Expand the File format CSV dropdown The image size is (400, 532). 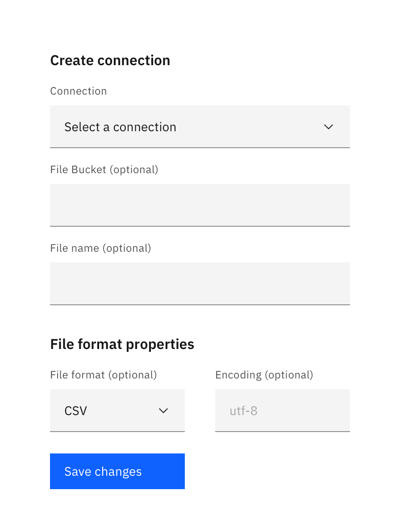coord(117,411)
